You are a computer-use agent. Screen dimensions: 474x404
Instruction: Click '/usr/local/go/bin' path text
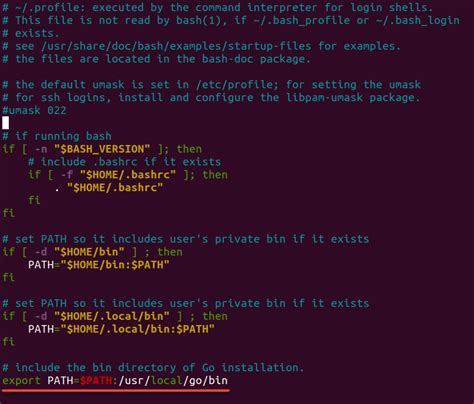coord(173,381)
